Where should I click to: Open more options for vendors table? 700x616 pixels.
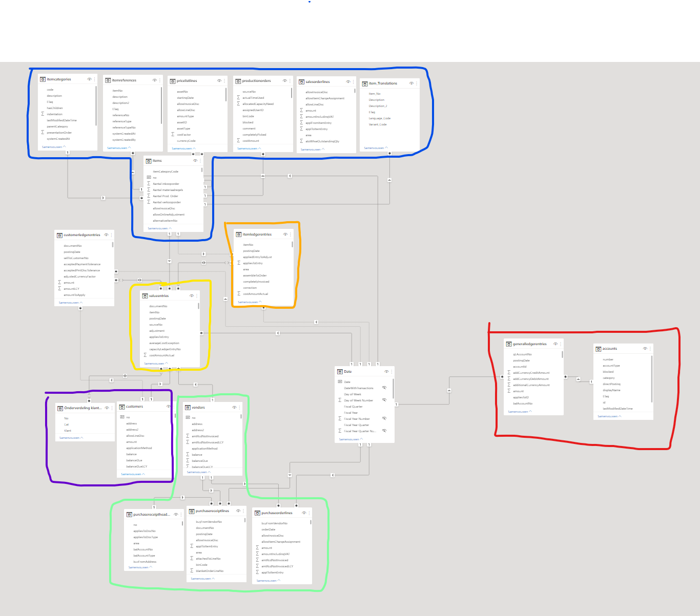240,408
